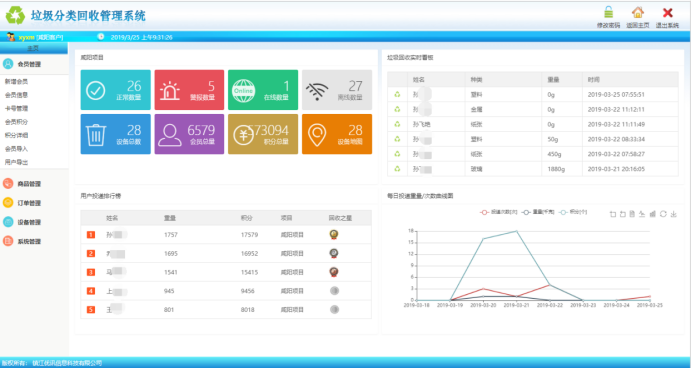Click recycle icon in the 1880g row
The height and width of the screenshot is (369, 692).
tap(397, 169)
